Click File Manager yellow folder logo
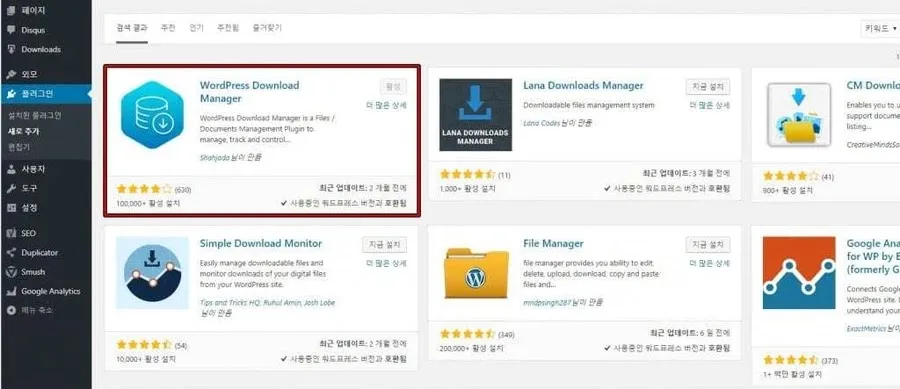 point(476,273)
